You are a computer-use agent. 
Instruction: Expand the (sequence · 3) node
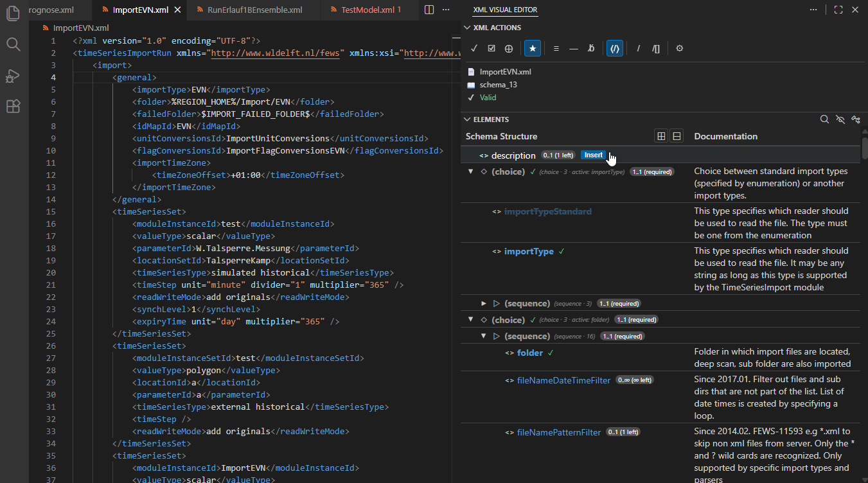[484, 303]
